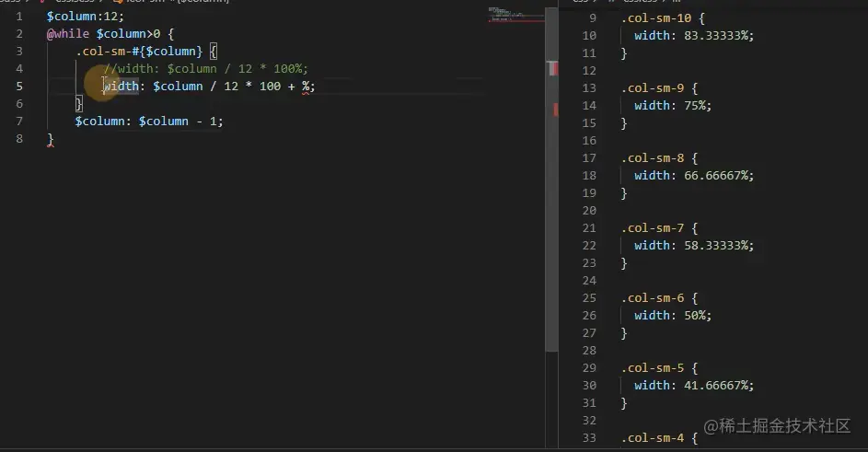Click the minimap preview in the left editor
This screenshot has height=452, width=868.
click(x=516, y=15)
